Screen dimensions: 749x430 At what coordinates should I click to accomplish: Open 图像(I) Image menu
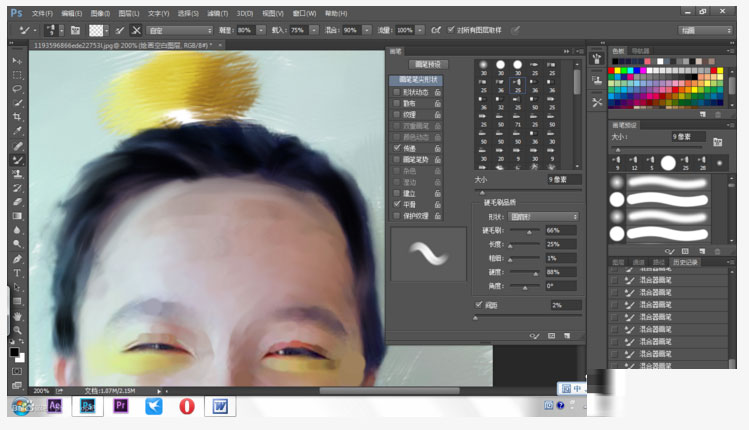(x=100, y=13)
